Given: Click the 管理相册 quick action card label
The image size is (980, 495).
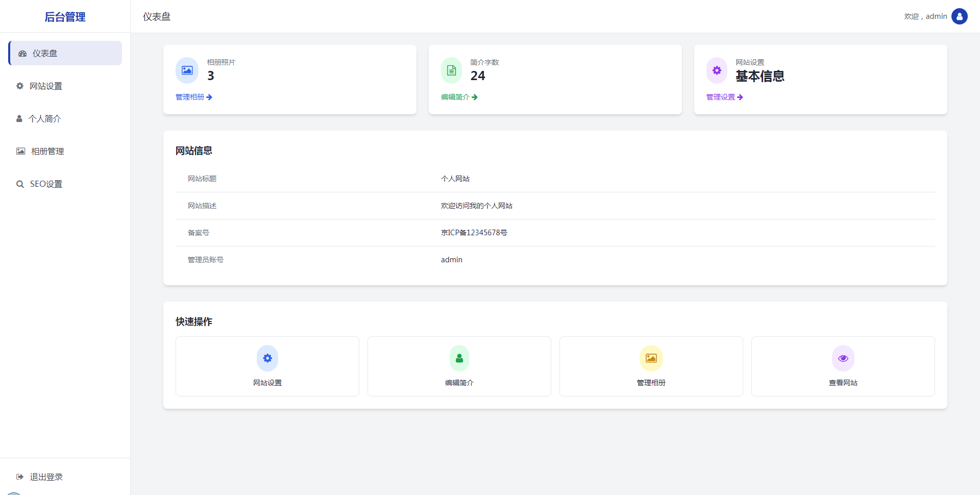Looking at the screenshot, I should (651, 383).
